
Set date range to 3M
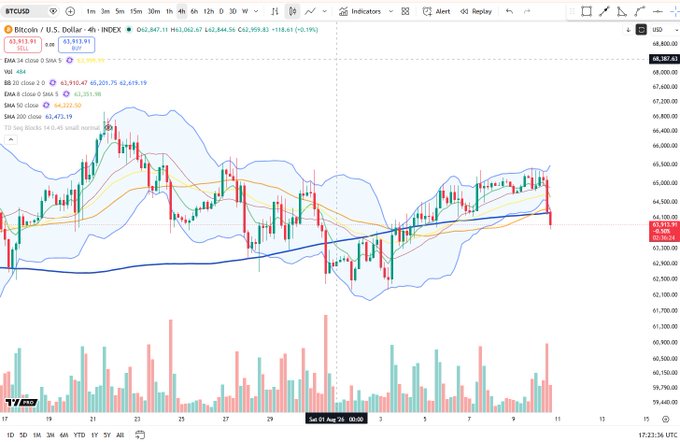(50, 435)
